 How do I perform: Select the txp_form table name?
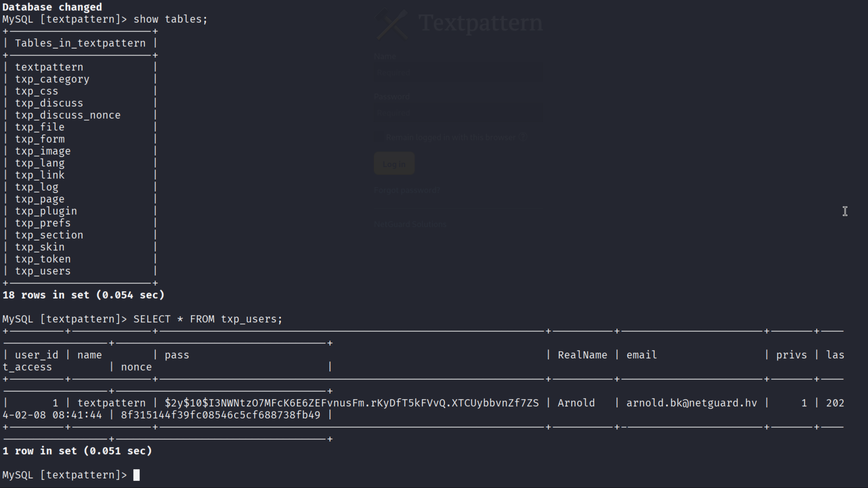pyautogui.click(x=40, y=139)
